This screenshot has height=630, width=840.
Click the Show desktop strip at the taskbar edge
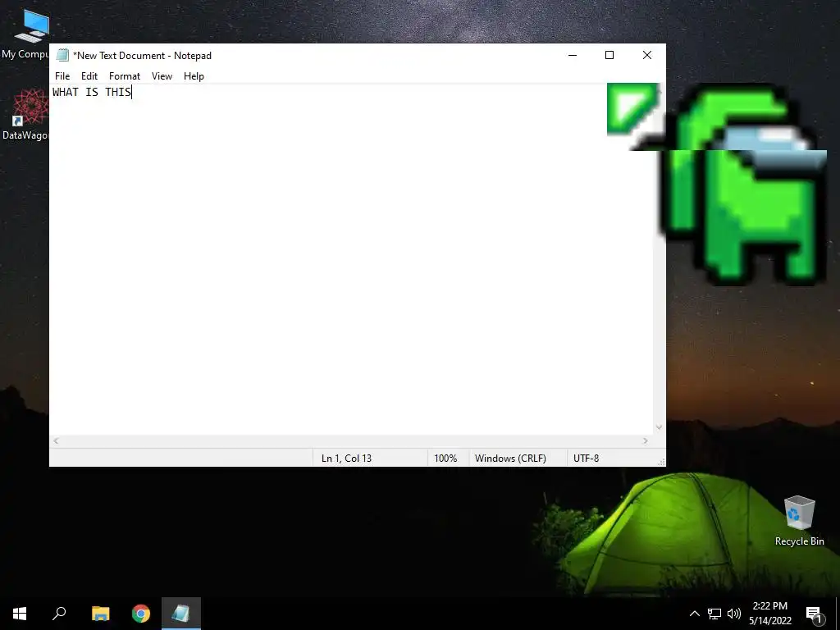point(838,614)
